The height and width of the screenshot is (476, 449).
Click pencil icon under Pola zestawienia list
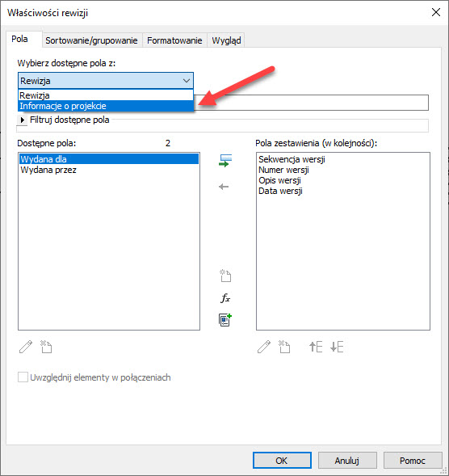(264, 347)
